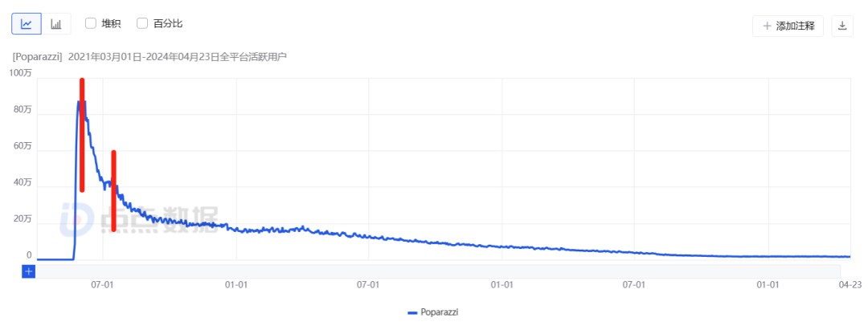Switch to line chart view
The image size is (868, 334).
point(27,24)
